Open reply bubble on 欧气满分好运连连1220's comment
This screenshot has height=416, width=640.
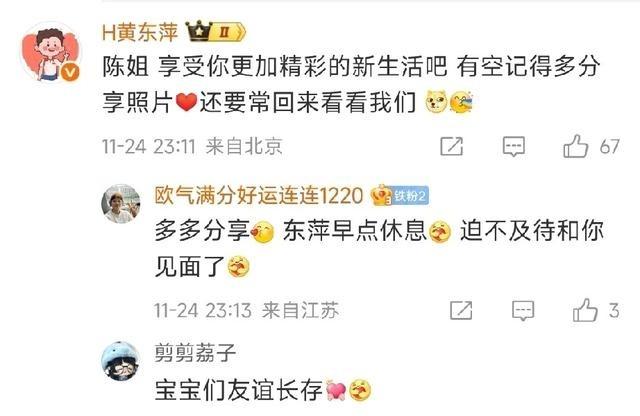(x=523, y=311)
